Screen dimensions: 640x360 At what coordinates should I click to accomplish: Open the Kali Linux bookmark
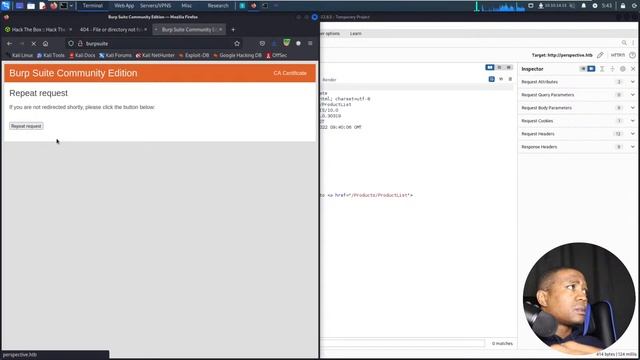(19, 55)
